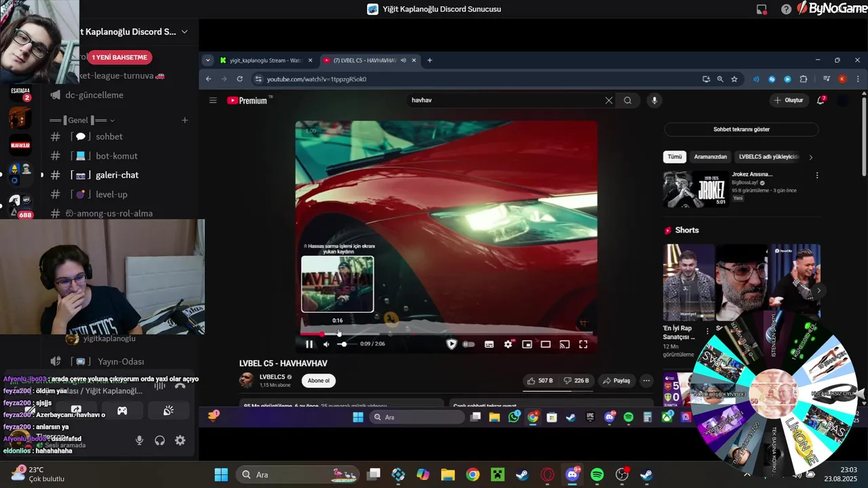
Task: Switch the YouTube player to theater mode
Action: tap(545, 344)
